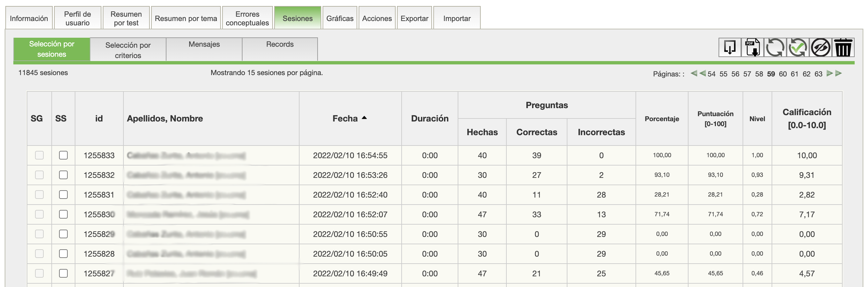868x287 pixels.
Task: Switch to Selección por criterios subtab
Action: point(128,50)
